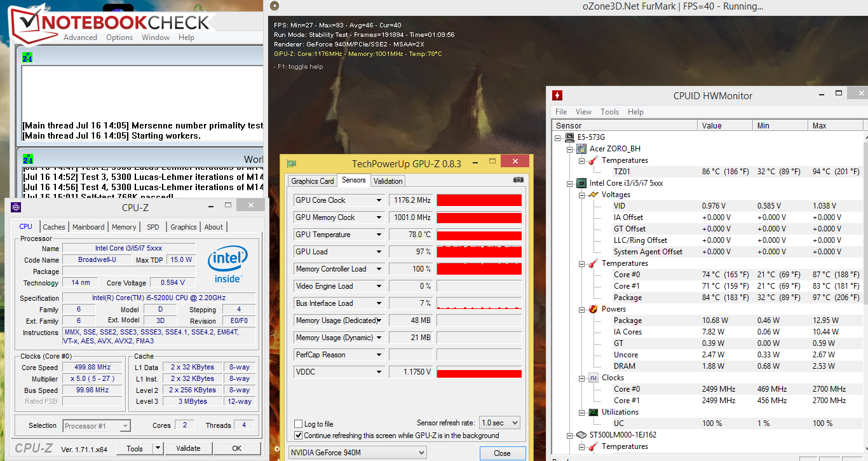
Task: Switch to the Memory tab in CPU-Z
Action: click(124, 227)
